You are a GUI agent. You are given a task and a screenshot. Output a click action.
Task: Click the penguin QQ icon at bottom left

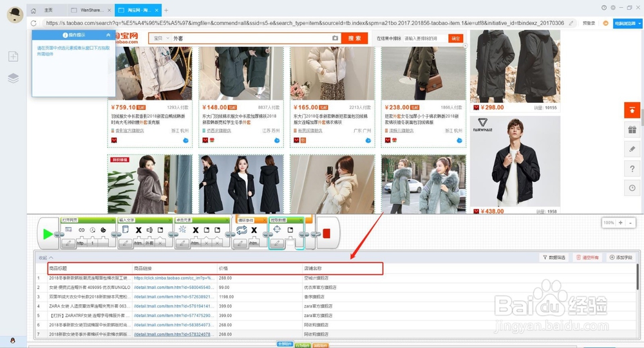point(13,341)
